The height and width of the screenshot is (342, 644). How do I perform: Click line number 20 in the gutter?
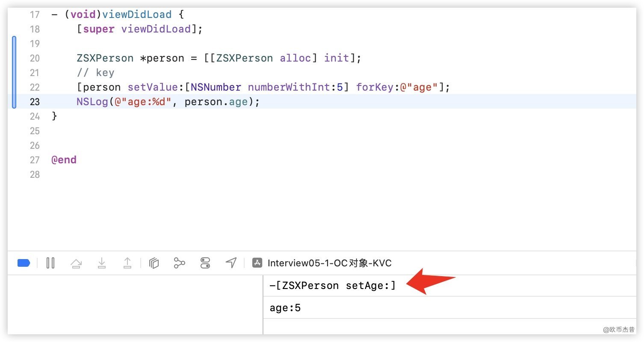coord(35,58)
